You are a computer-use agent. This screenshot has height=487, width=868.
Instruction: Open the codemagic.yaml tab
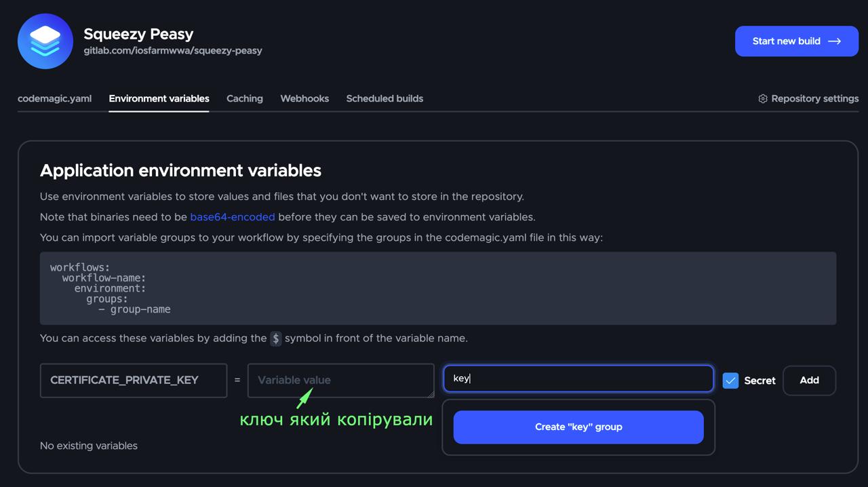[x=54, y=98]
